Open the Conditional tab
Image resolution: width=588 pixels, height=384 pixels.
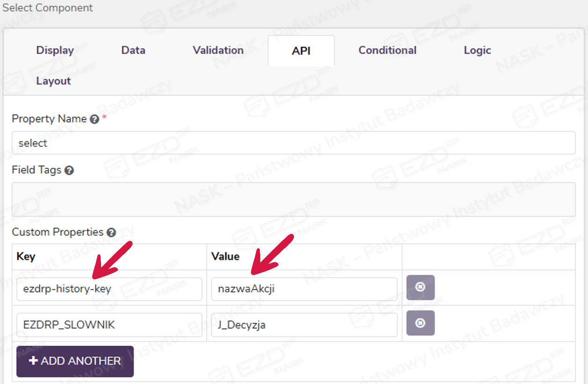(387, 51)
